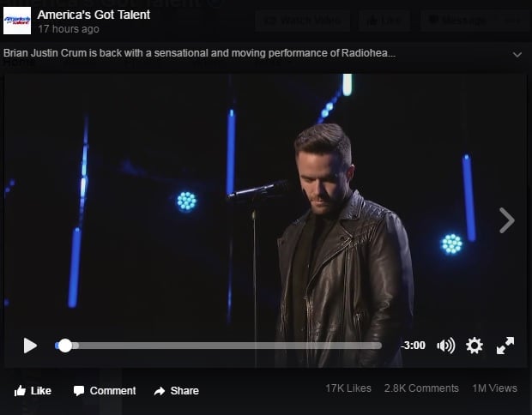The height and width of the screenshot is (415, 532).
Task: Open the America's Got Talent page name
Action: coord(94,15)
